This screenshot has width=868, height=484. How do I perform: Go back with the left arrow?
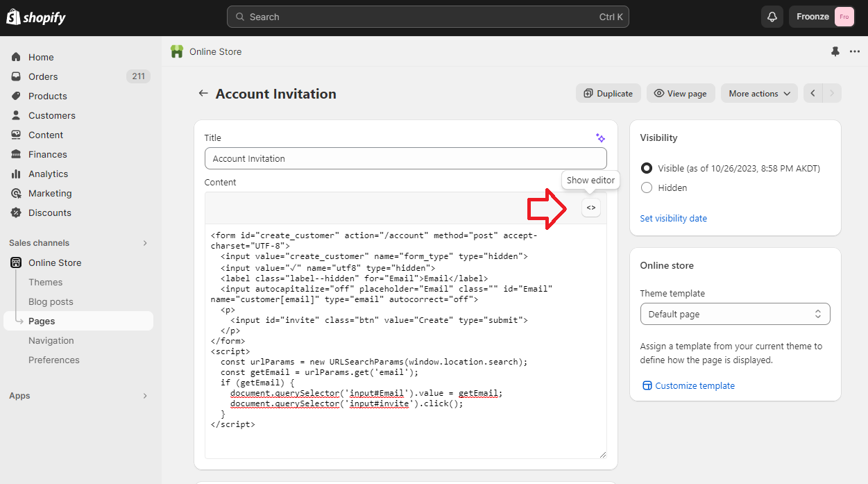(x=203, y=93)
